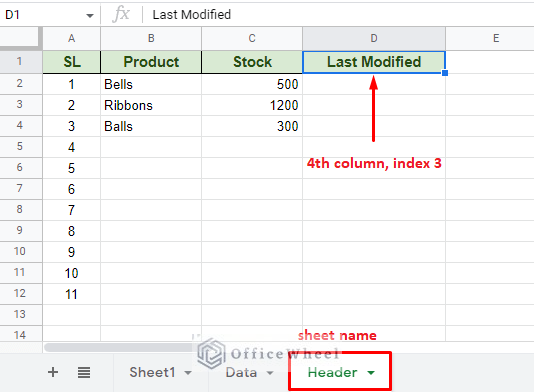Select column D header
Image resolution: width=534 pixels, height=392 pixels.
point(374,38)
